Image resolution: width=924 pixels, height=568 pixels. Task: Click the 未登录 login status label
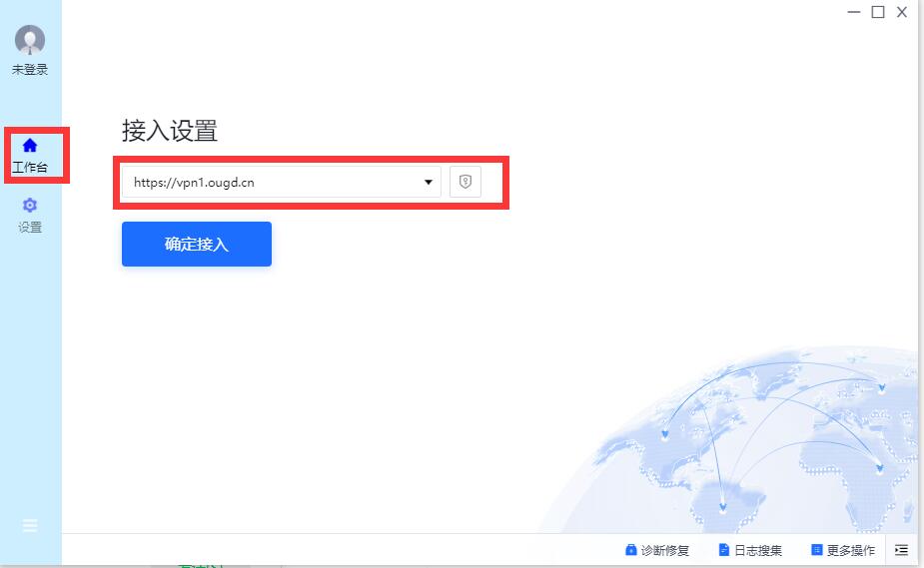pos(30,70)
